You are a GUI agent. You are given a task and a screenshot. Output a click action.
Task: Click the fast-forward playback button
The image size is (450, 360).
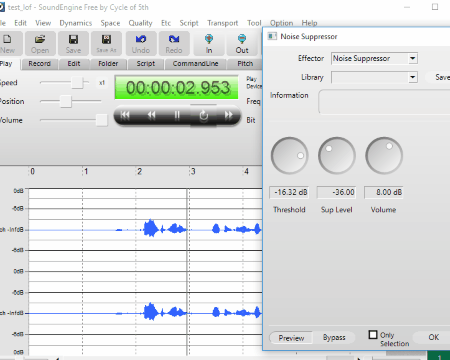[229, 115]
